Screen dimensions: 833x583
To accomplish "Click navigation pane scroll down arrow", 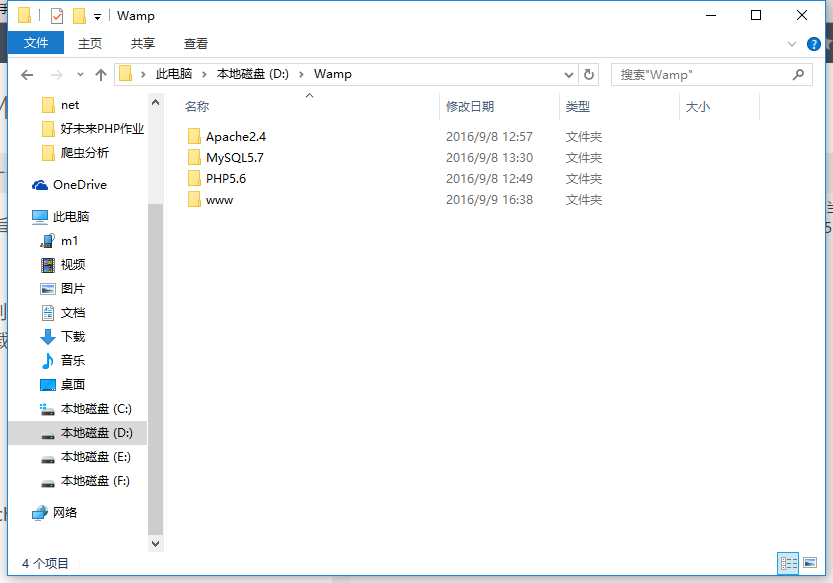I will pyautogui.click(x=156, y=544).
